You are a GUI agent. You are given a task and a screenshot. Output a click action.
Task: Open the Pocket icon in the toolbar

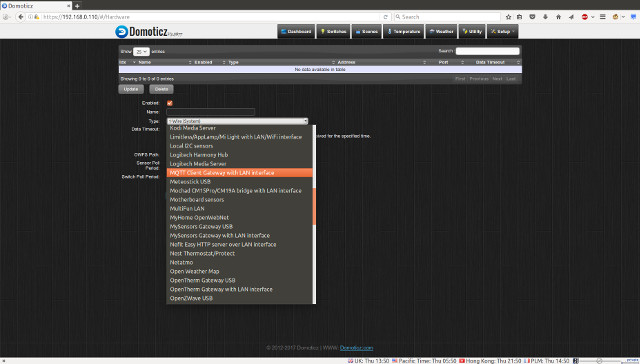click(x=532, y=17)
